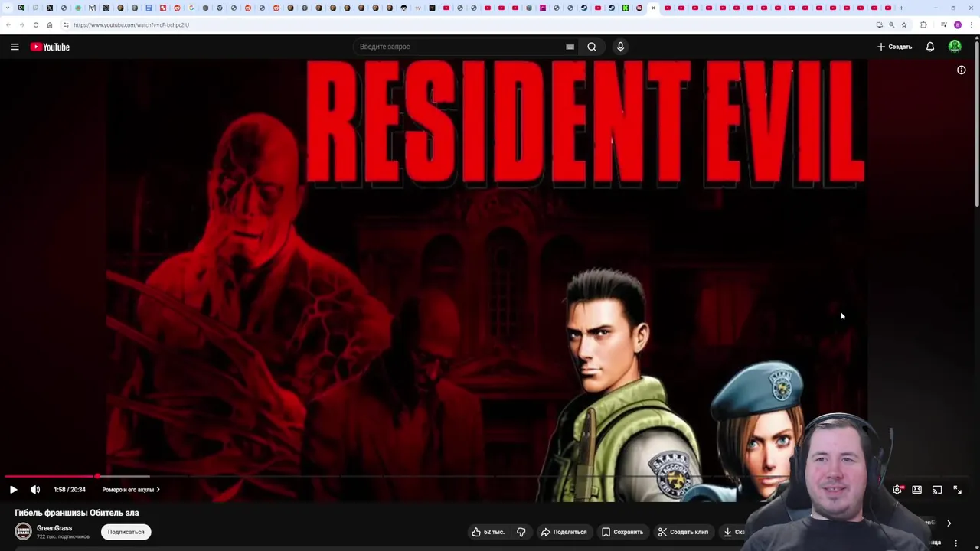Click the address bar URL
Viewport: 980px width, 551px height.
coord(131,25)
